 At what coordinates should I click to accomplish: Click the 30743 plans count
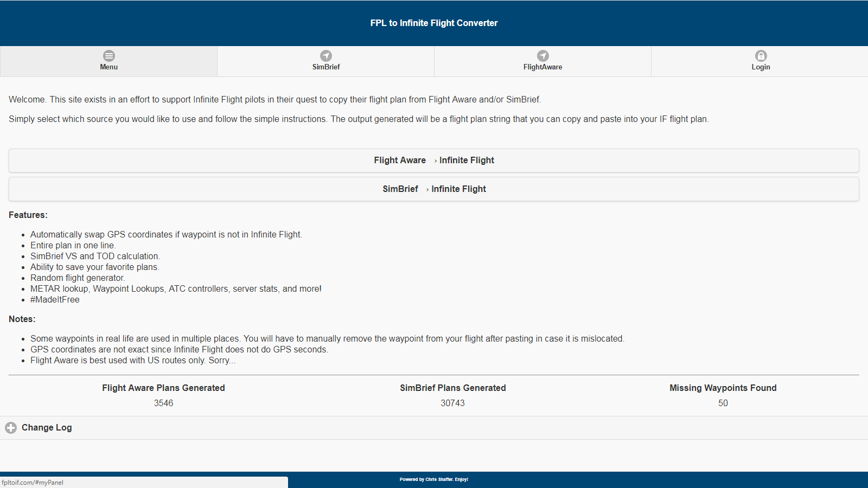[x=453, y=403]
